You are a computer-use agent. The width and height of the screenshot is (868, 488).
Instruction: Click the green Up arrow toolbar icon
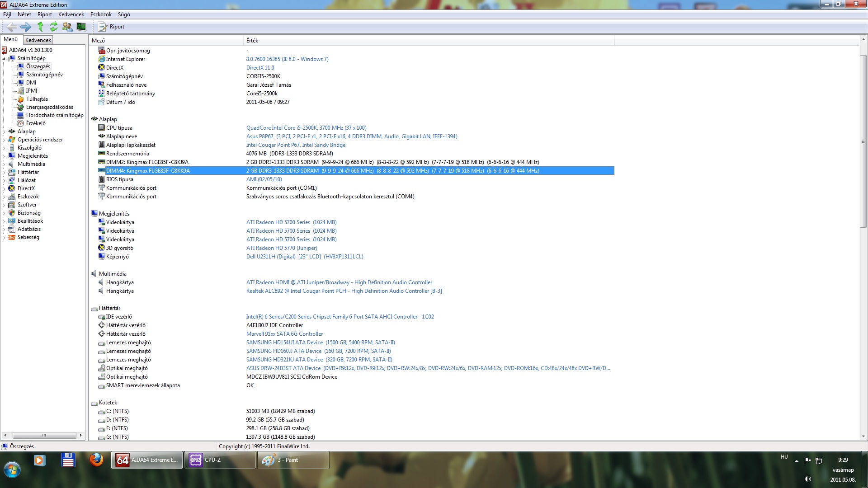pos(40,27)
